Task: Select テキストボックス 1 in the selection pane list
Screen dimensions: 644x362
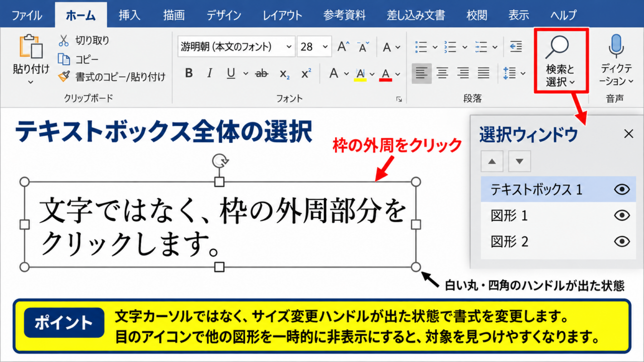Action: pyautogui.click(x=558, y=189)
